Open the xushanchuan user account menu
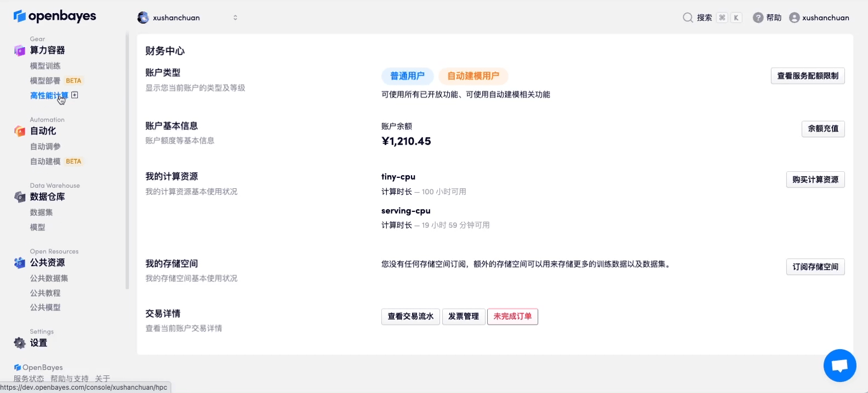The width and height of the screenshot is (868, 393). (819, 18)
